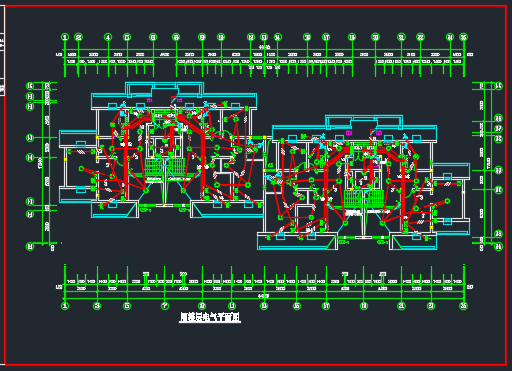Select axis bubble 3 below the plan

tap(97, 306)
